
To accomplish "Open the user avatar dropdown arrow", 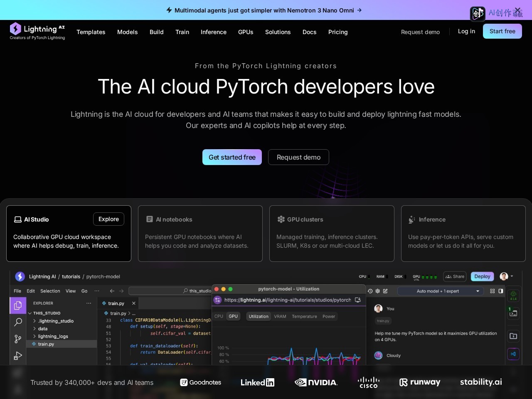I will point(512,276).
